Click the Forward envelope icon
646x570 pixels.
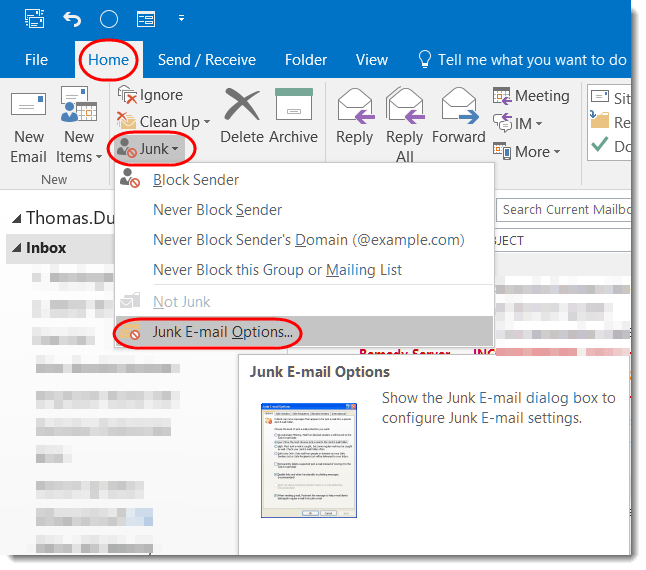tap(459, 106)
